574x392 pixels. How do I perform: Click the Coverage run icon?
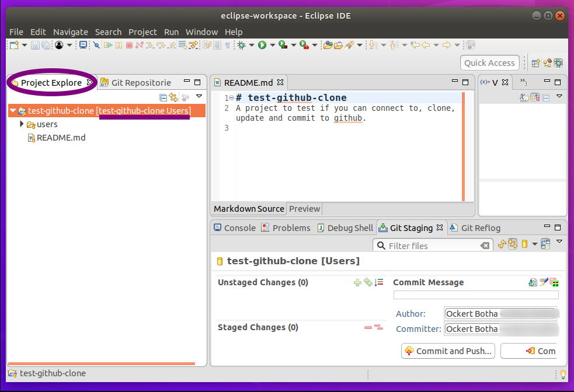pyautogui.click(x=283, y=44)
